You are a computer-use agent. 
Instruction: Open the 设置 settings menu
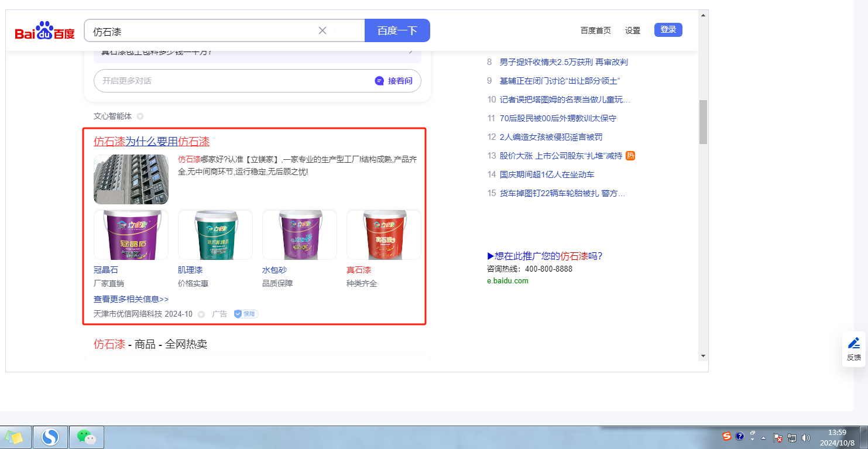pos(632,30)
